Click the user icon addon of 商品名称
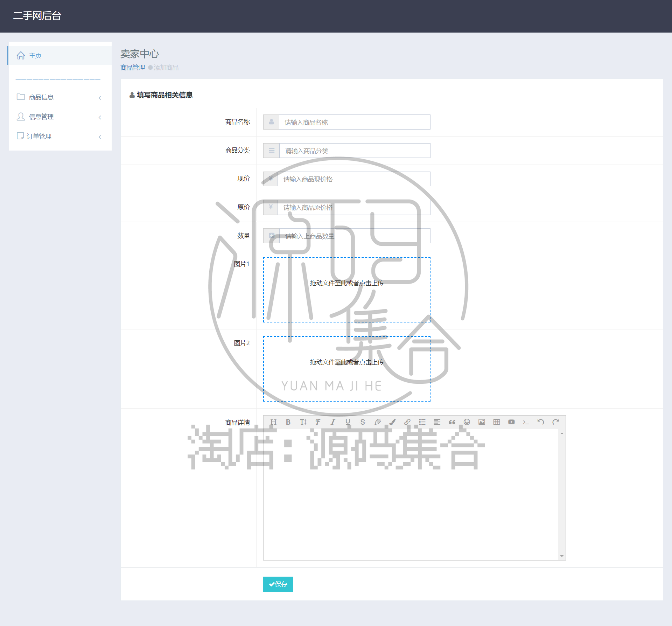The height and width of the screenshot is (626, 672). tap(271, 122)
